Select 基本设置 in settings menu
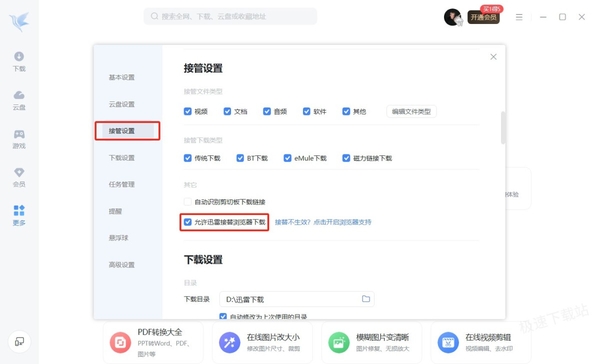600x364 pixels. coord(122,77)
